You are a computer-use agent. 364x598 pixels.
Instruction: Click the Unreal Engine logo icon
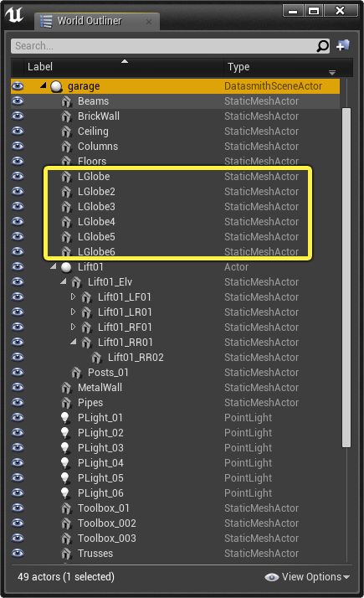(x=14, y=15)
